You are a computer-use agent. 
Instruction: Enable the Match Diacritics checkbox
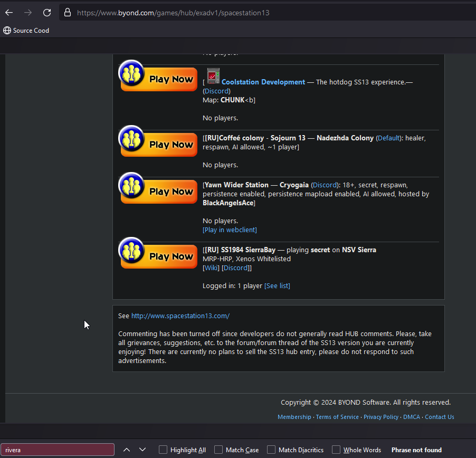271,450
